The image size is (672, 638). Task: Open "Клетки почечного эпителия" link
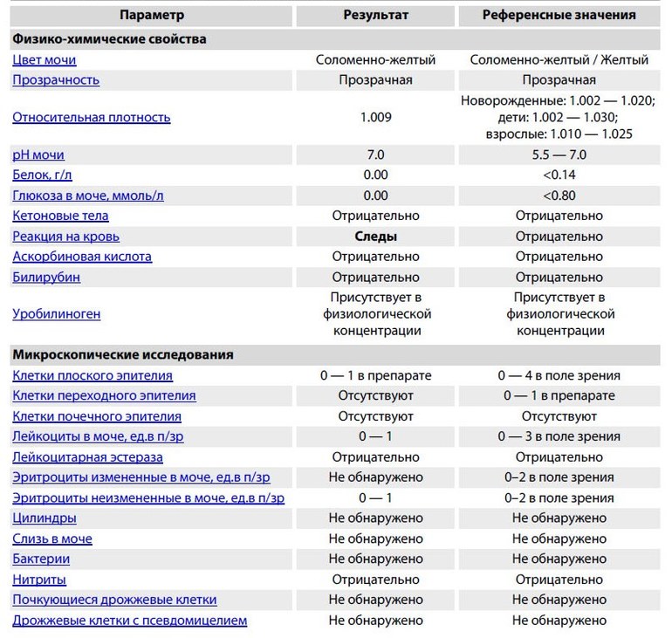(x=97, y=416)
